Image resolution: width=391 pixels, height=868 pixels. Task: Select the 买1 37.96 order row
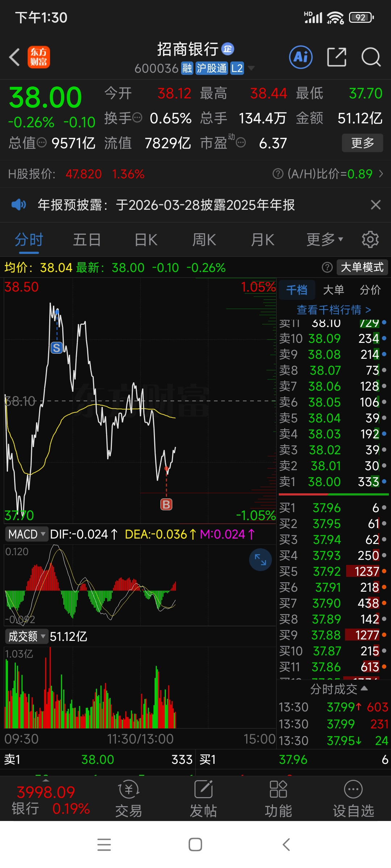(x=333, y=508)
